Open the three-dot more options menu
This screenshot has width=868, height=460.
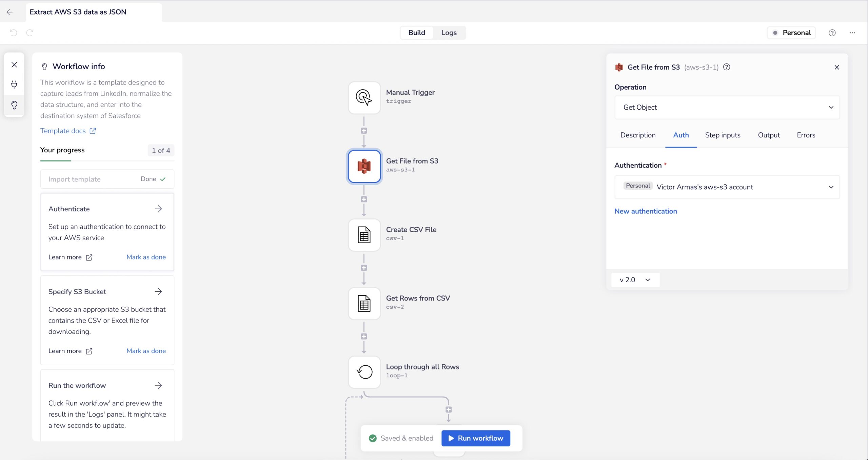pyautogui.click(x=852, y=33)
